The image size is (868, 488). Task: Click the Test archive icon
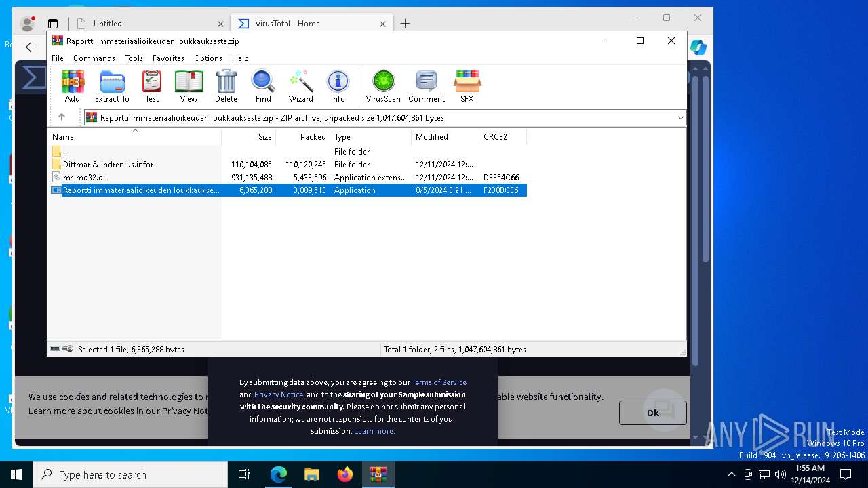click(152, 86)
